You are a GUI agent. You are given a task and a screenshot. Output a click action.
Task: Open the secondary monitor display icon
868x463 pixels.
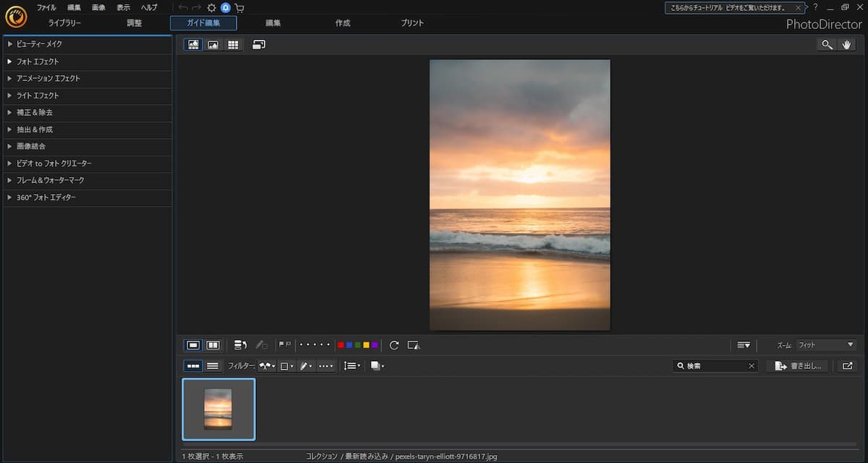[x=259, y=45]
